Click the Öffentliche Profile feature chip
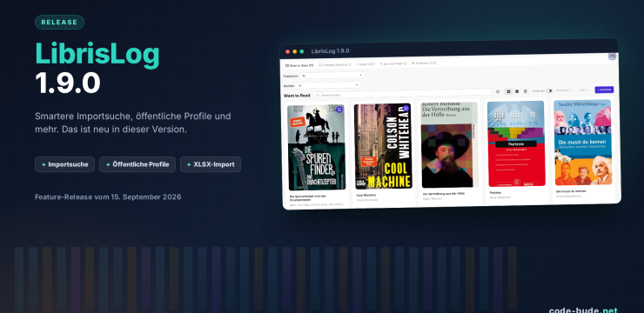 point(138,164)
